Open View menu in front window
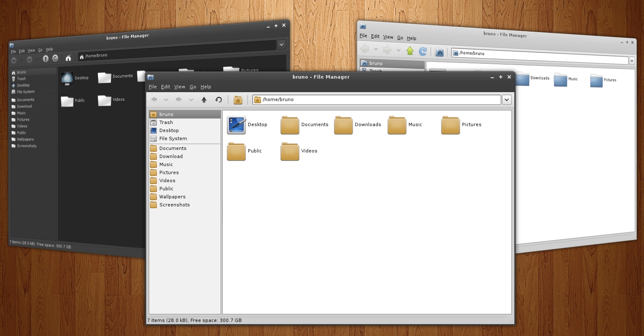Image resolution: width=644 pixels, height=336 pixels. (x=179, y=87)
